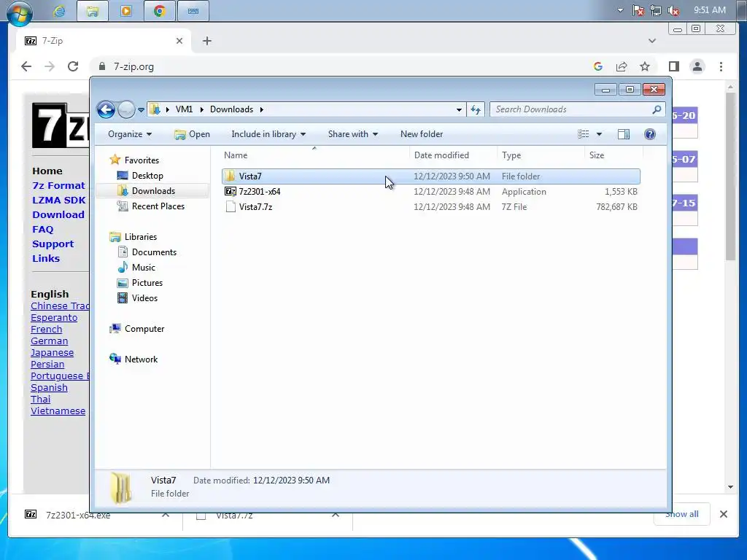Click the Change your view icon
This screenshot has width=747, height=560.
click(x=583, y=134)
